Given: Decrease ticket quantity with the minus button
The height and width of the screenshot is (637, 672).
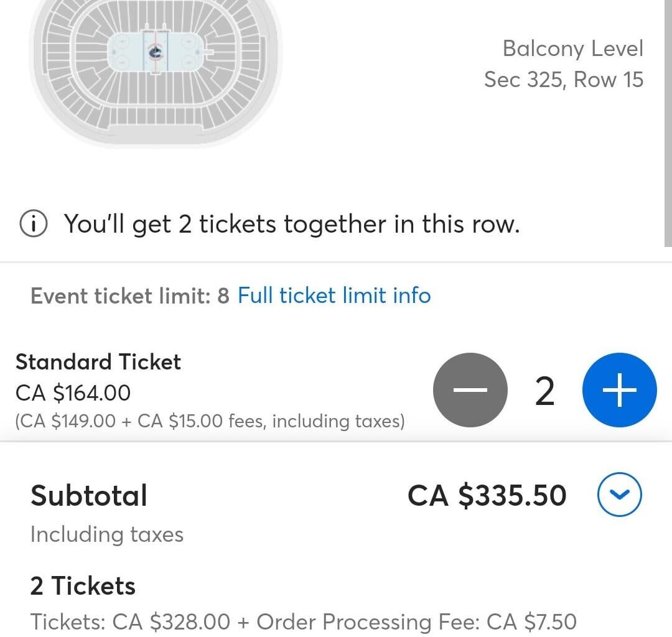Looking at the screenshot, I should coord(470,391).
